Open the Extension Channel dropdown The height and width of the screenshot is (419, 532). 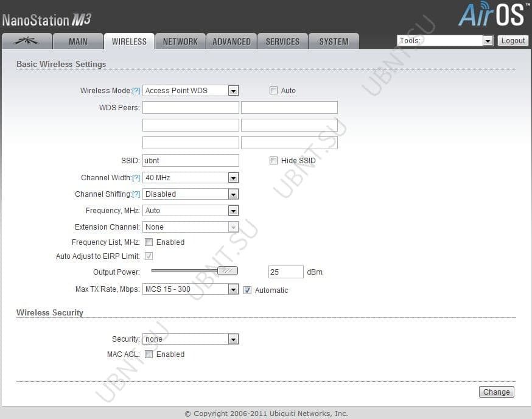pos(191,227)
